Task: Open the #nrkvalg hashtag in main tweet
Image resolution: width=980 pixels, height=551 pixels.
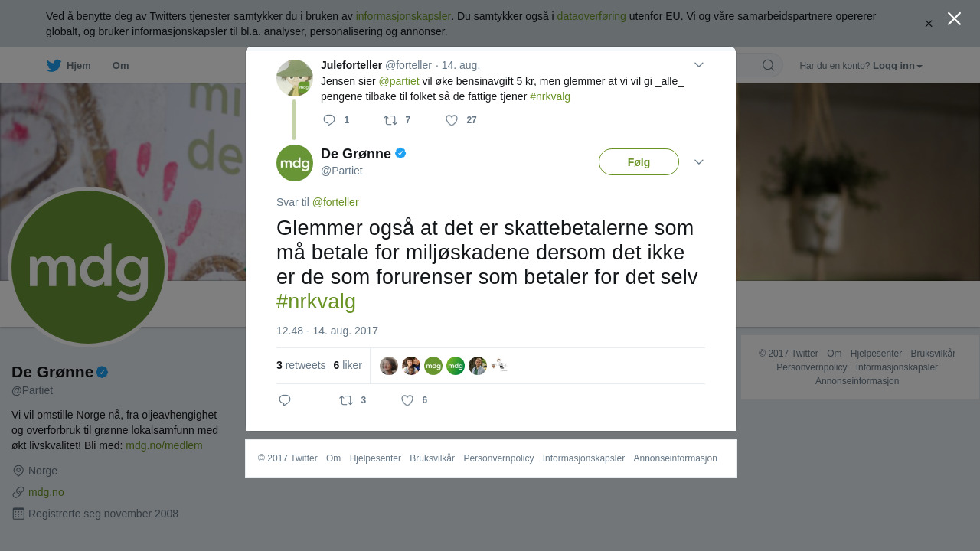Action: tap(316, 301)
